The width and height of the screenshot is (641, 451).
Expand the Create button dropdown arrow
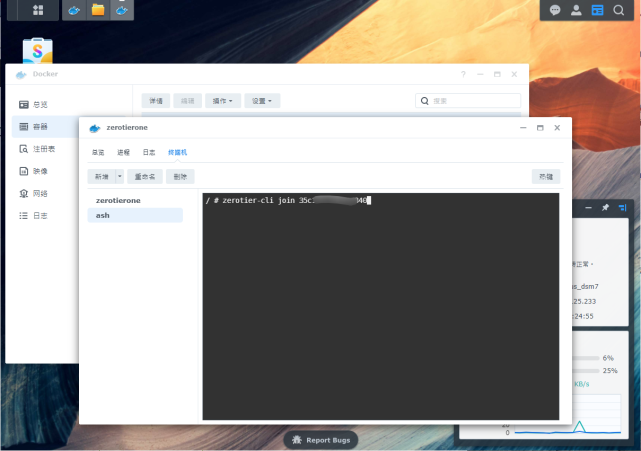pyautogui.click(x=120, y=176)
